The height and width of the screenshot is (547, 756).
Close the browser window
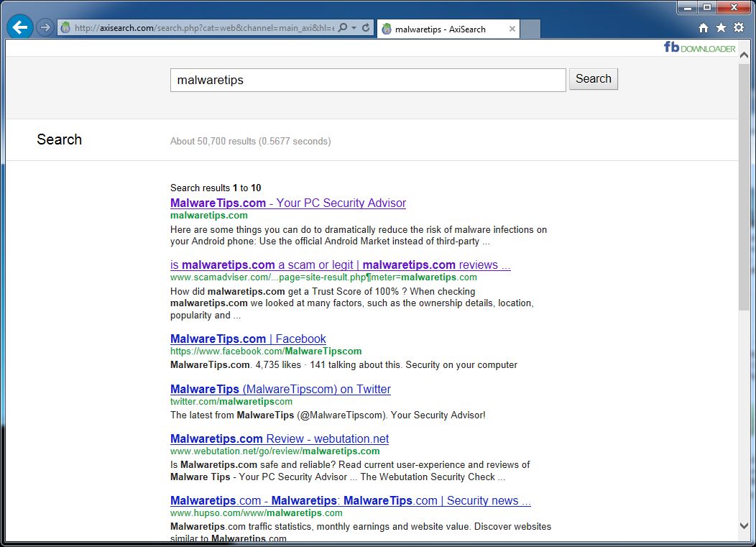coord(734,8)
